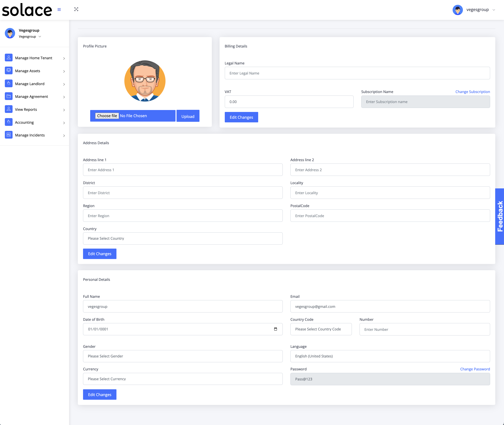Click the Manage Home Tenant sidebar icon
The height and width of the screenshot is (425, 504).
pyautogui.click(x=9, y=58)
